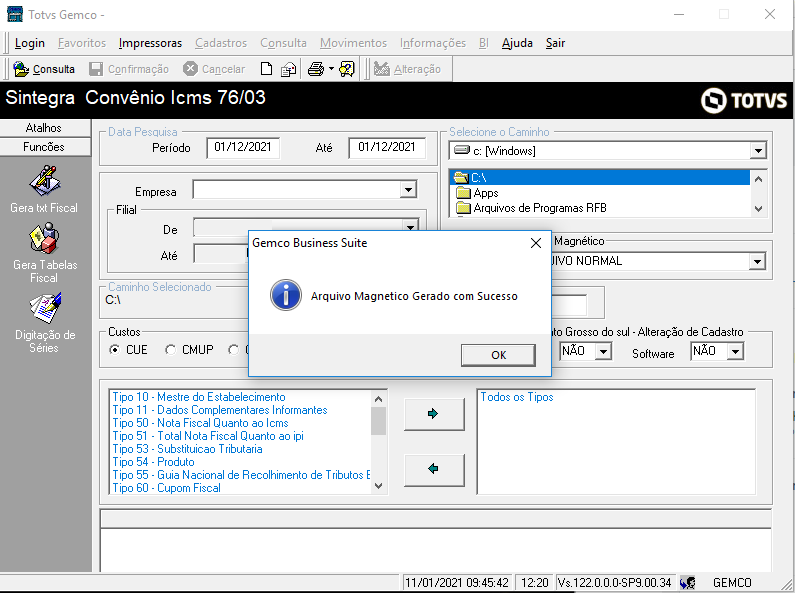Open the Magnético file type dropdown

coord(757,262)
